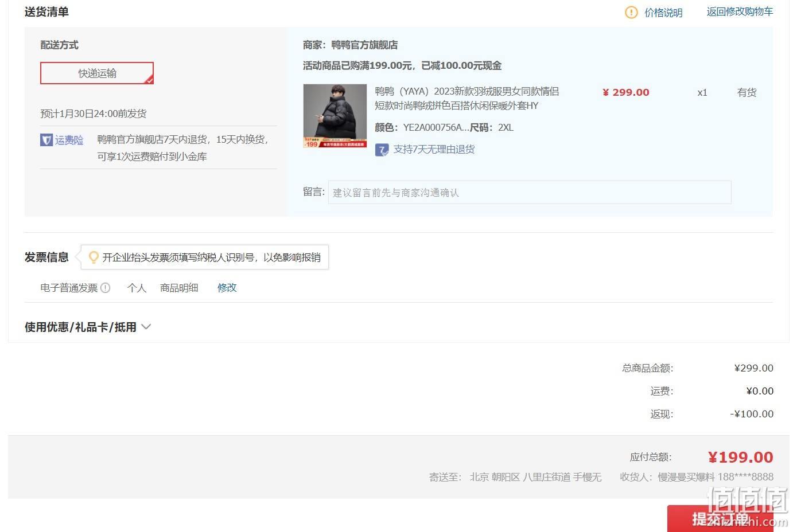Click the price explanation warning icon
Image resolution: width=793 pixels, height=532 pixels.
pos(631,12)
